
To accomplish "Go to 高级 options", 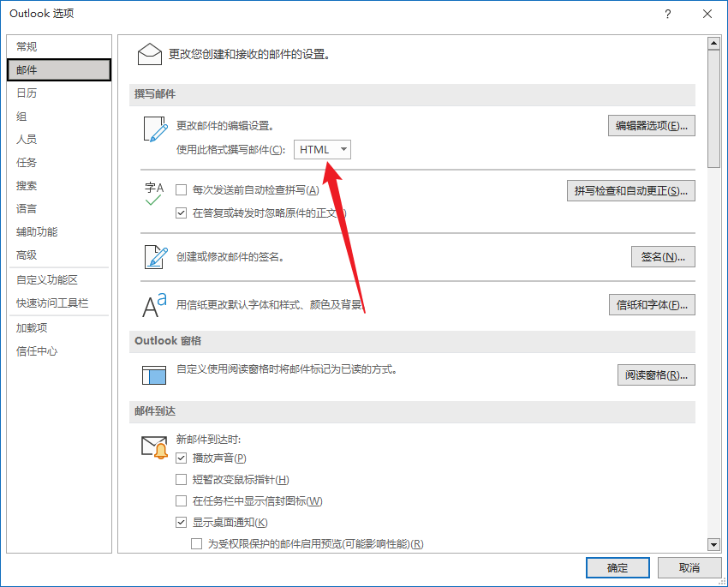I will [x=59, y=255].
